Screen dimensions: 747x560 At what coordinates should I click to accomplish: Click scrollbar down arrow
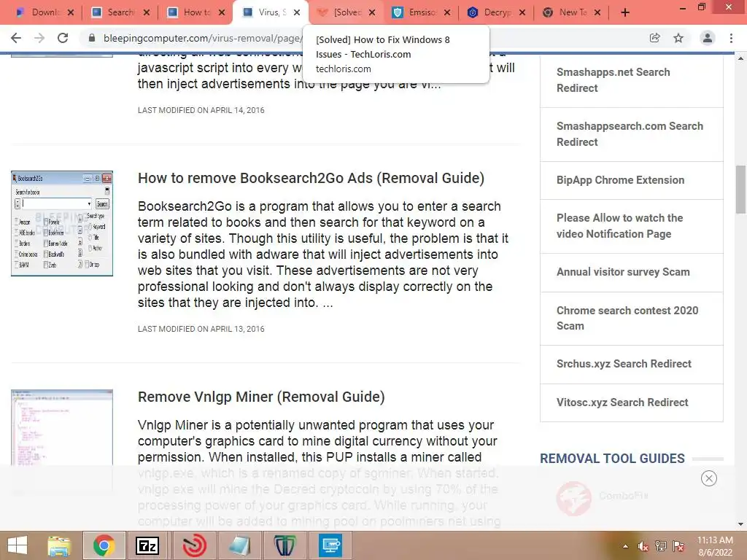[x=740, y=524]
